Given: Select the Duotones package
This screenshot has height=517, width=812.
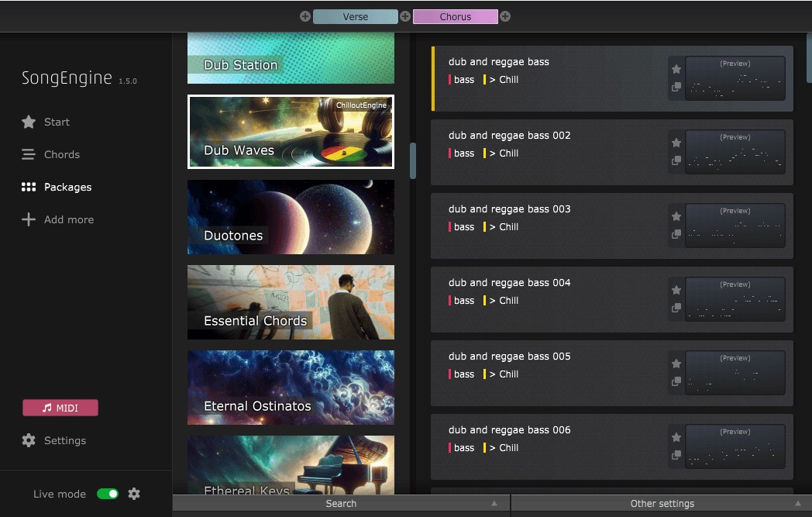Looking at the screenshot, I should 291,217.
